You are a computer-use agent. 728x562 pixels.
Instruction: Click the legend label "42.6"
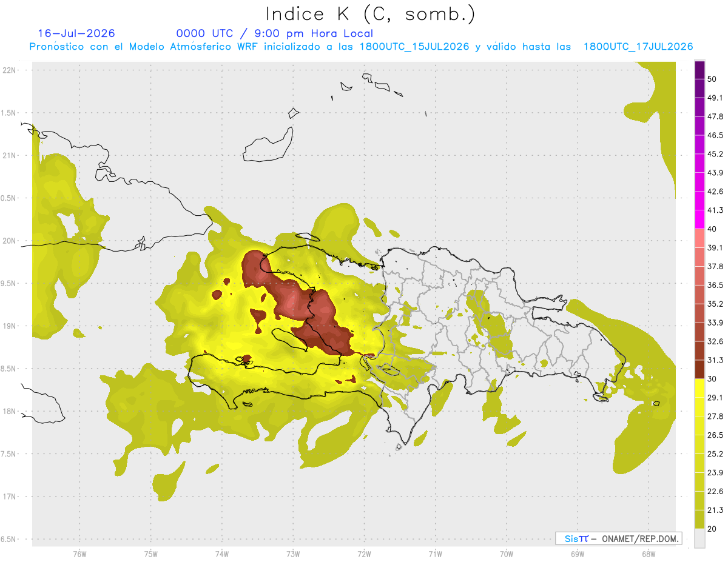click(715, 192)
